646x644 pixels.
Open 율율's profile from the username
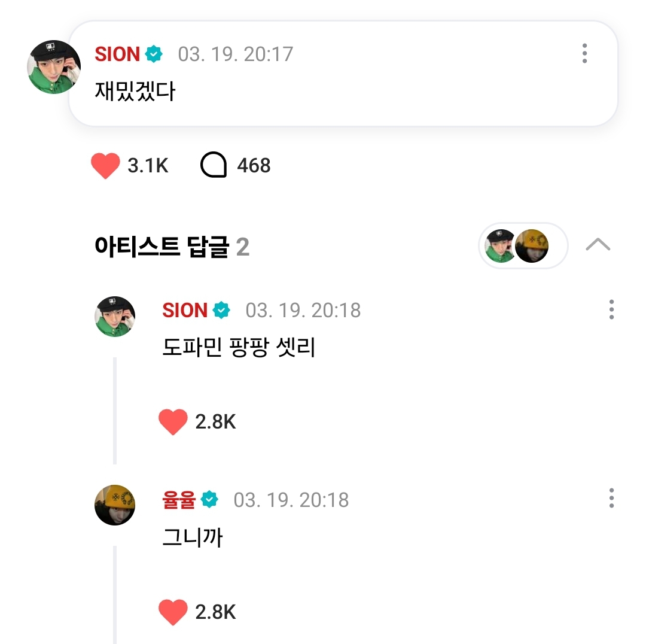pyautogui.click(x=179, y=500)
